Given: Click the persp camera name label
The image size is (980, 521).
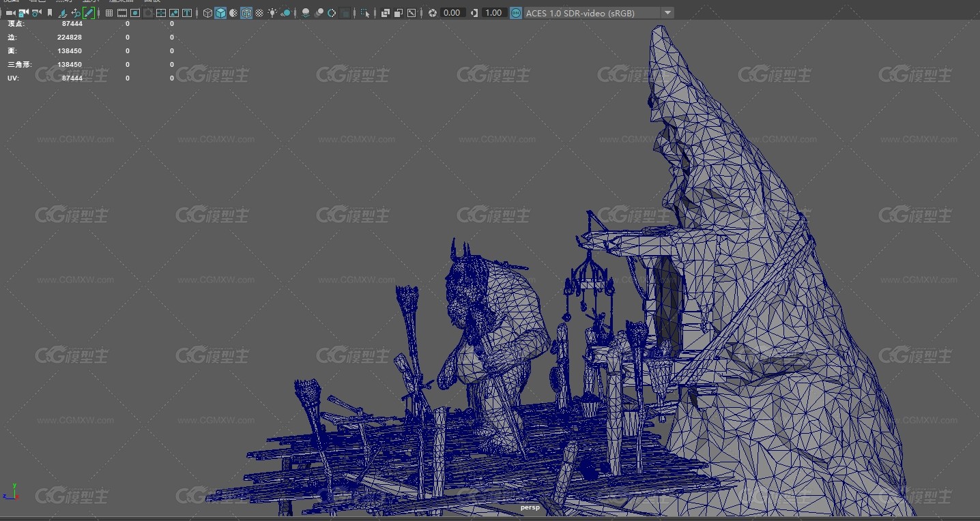Looking at the screenshot, I should coord(530,507).
